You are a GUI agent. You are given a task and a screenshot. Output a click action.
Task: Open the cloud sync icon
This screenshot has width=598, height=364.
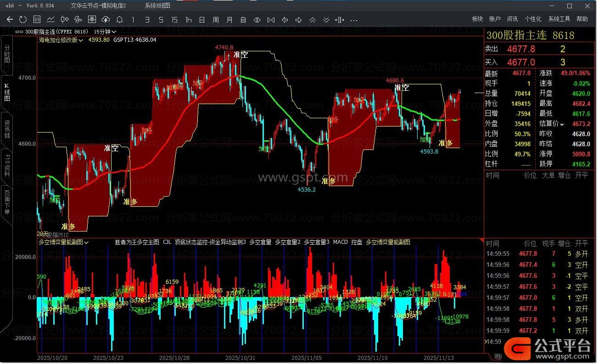coord(106,20)
